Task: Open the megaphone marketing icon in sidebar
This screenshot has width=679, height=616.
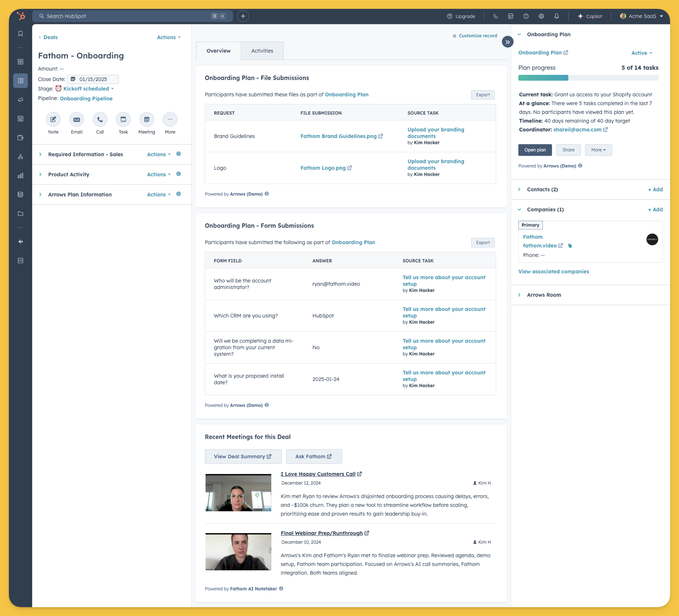Action: tap(20, 100)
